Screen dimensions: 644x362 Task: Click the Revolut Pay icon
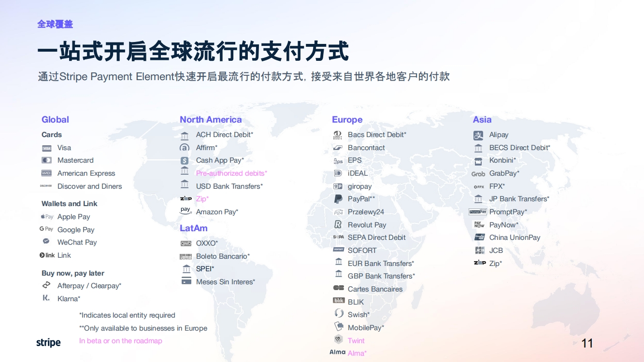click(x=338, y=224)
